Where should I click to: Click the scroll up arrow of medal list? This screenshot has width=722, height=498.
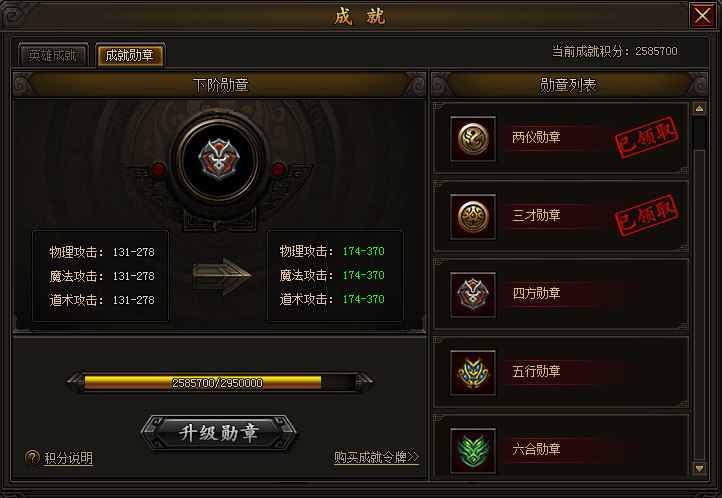click(x=699, y=109)
